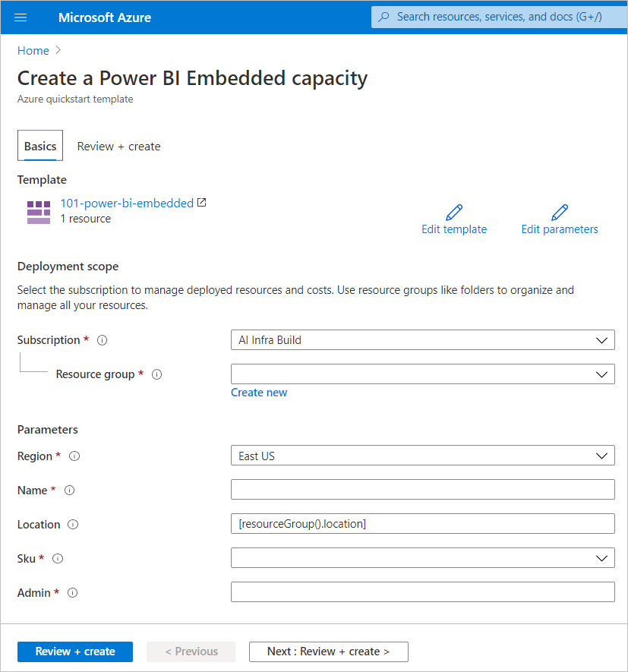Navigate to Home via breadcrumb link

33,50
